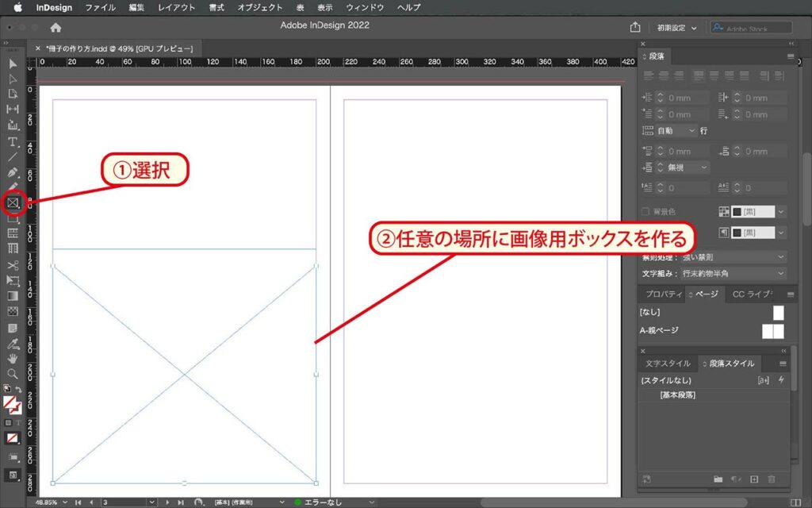The image size is (812, 508).
Task: Go to the last spread navigation button
Action: pyautogui.click(x=182, y=502)
